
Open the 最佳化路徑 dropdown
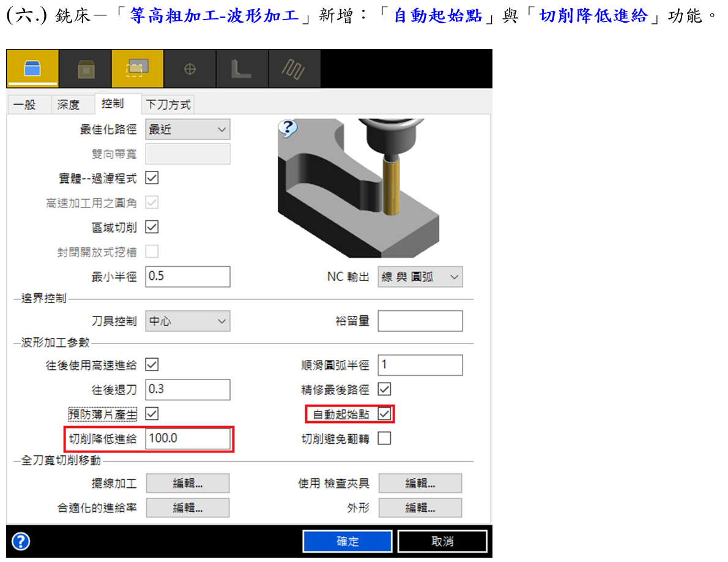187,130
